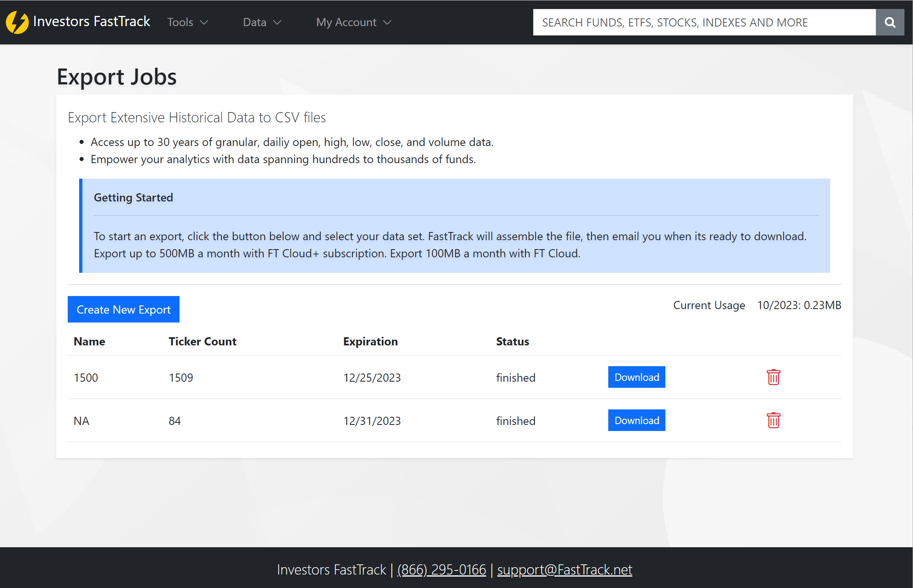Click the Investors FastTrack brand name

(x=92, y=22)
